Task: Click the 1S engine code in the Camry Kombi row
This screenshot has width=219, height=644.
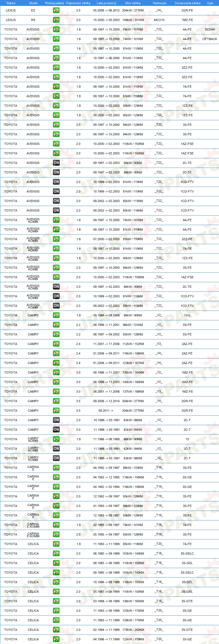Action: [x=187, y=439]
